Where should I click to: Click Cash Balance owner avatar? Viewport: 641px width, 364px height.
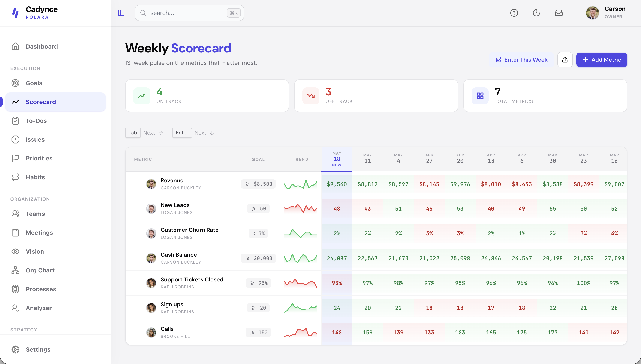point(151,258)
